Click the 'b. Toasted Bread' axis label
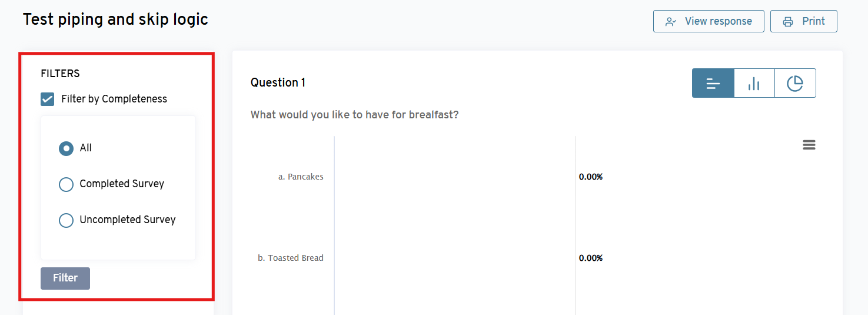The width and height of the screenshot is (868, 315). (291, 258)
